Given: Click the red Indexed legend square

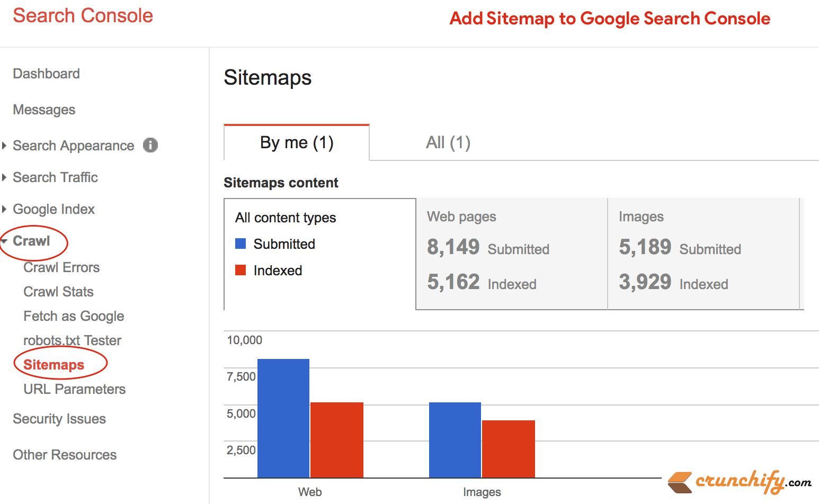Looking at the screenshot, I should (241, 270).
